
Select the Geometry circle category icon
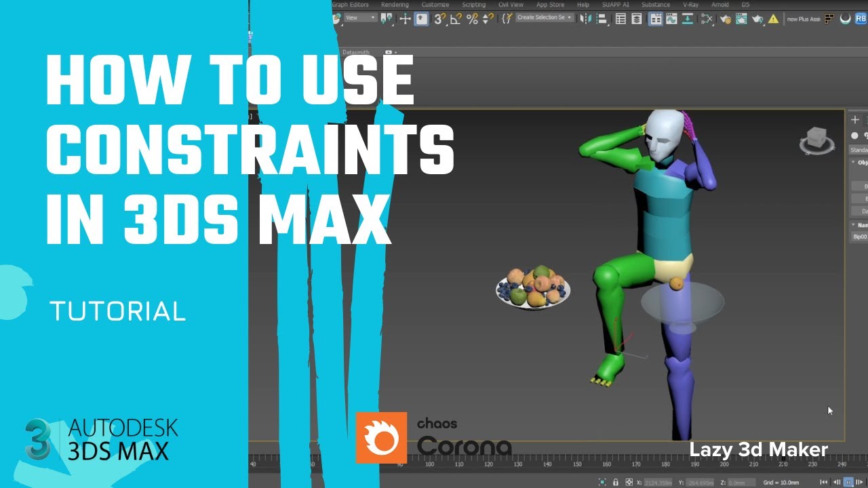coord(854,136)
